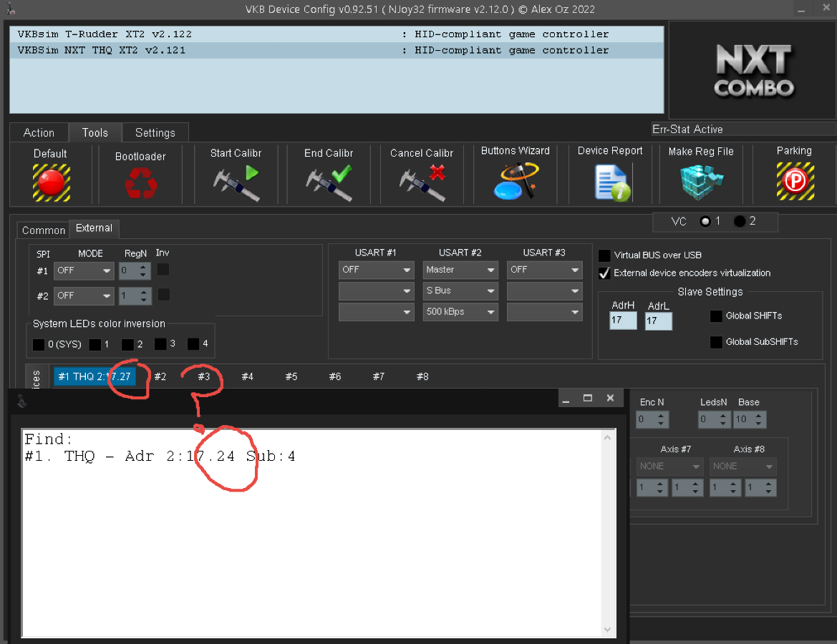This screenshot has height=644, width=837.
Task: Click the Default red button icon
Action: point(52,182)
